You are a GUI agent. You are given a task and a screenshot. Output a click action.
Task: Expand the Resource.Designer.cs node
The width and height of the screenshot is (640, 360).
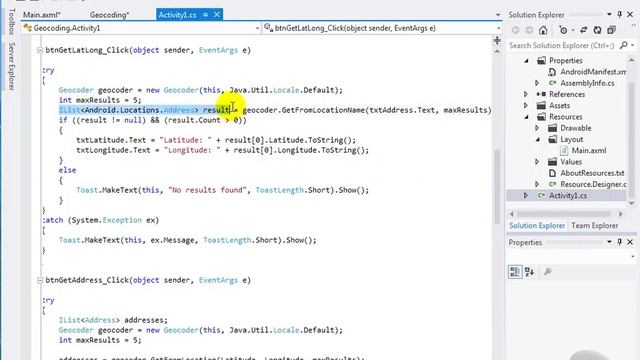click(x=537, y=184)
